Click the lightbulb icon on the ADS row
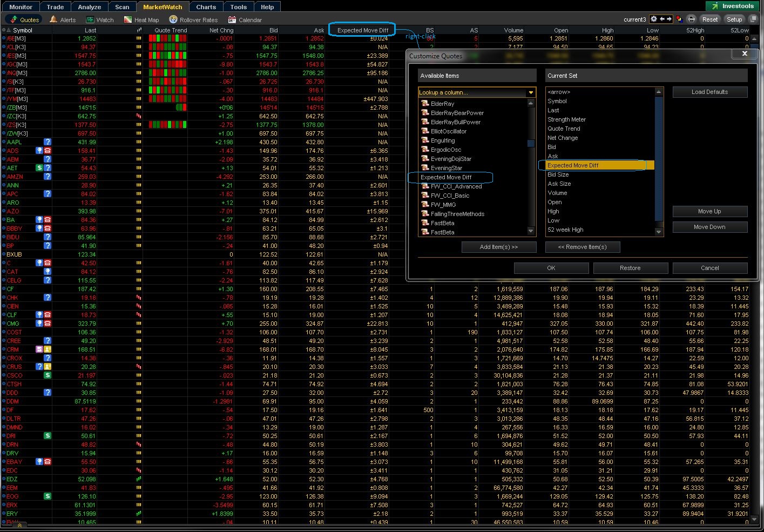 [x=39, y=151]
